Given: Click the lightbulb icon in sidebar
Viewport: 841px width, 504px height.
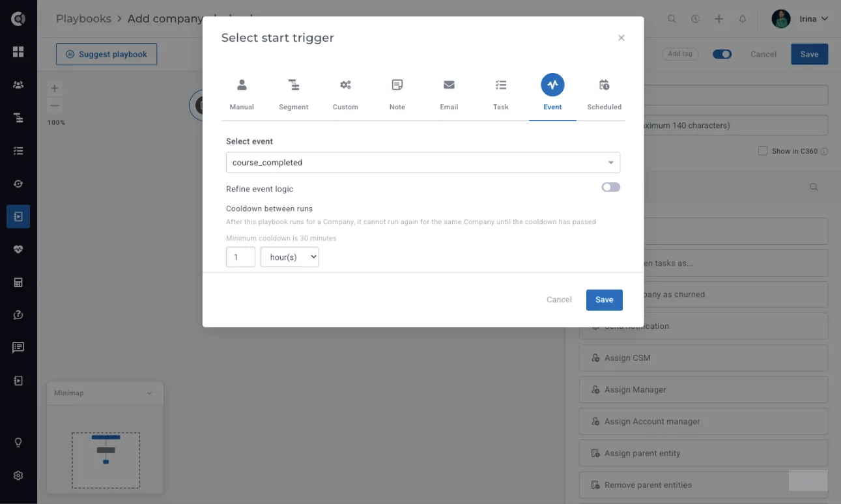Looking at the screenshot, I should coord(18,443).
